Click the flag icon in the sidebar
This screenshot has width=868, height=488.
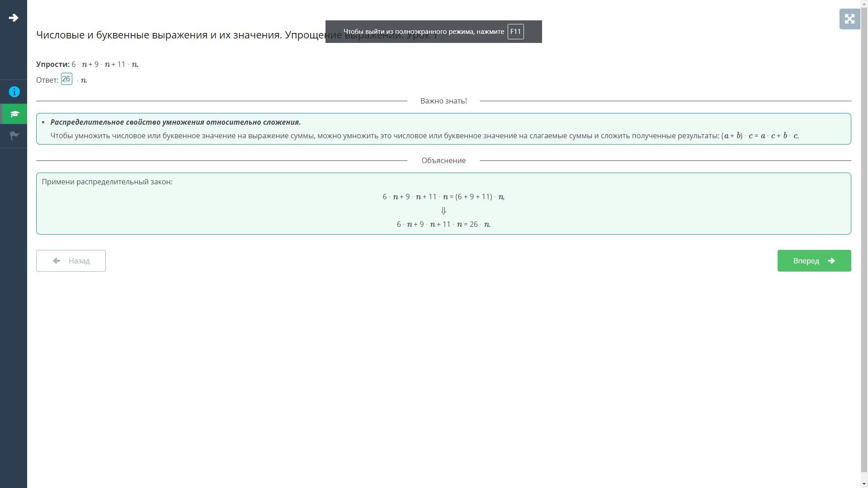click(x=14, y=136)
